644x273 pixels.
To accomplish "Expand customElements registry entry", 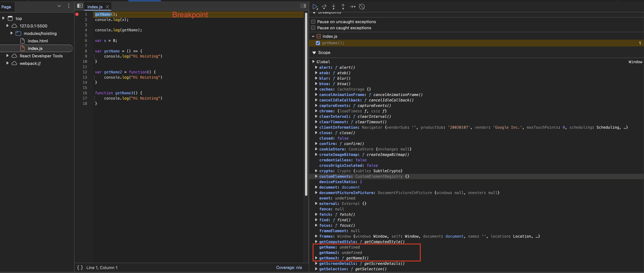I will (x=316, y=176).
